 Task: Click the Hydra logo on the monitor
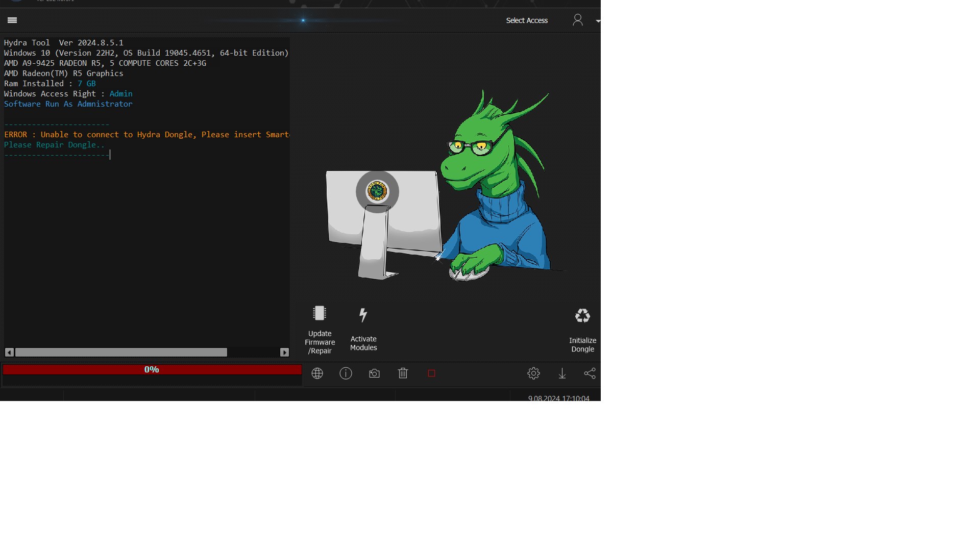point(377,191)
